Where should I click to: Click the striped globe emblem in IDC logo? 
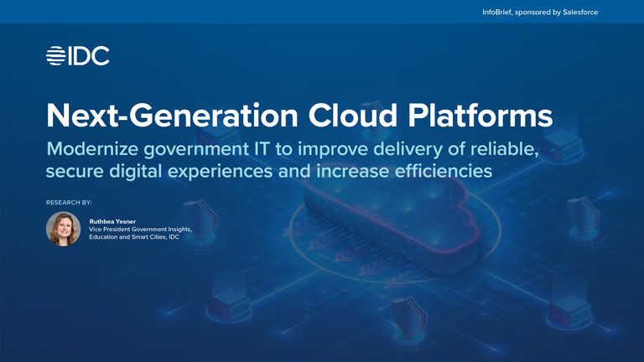pos(56,56)
